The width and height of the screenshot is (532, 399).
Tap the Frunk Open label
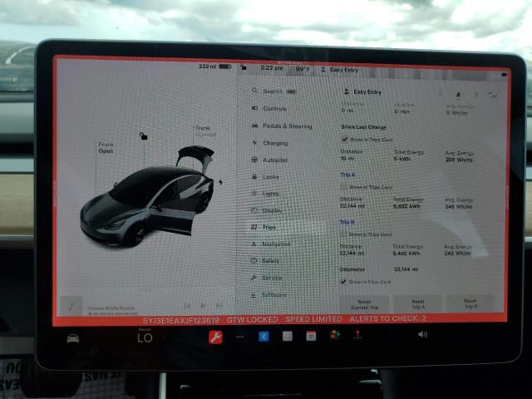(x=106, y=148)
